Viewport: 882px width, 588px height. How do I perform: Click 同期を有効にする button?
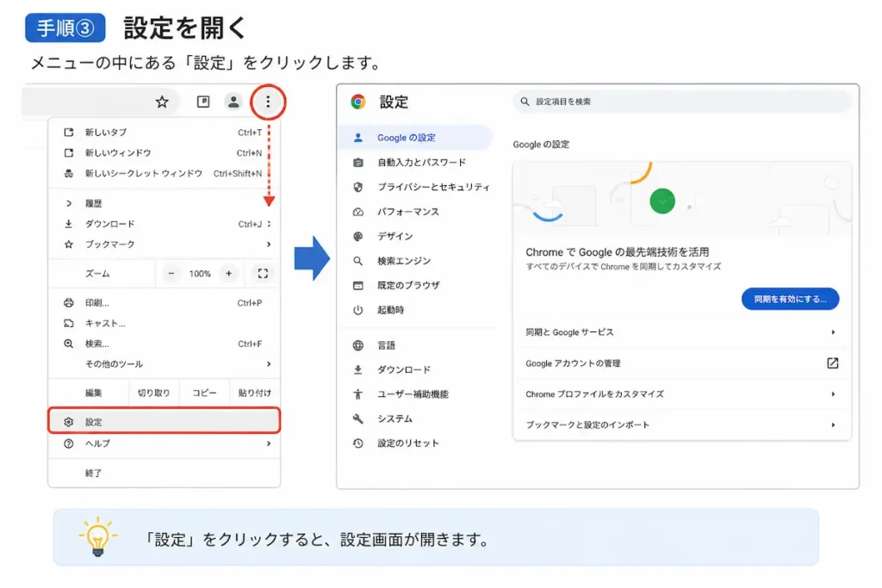[x=790, y=299]
